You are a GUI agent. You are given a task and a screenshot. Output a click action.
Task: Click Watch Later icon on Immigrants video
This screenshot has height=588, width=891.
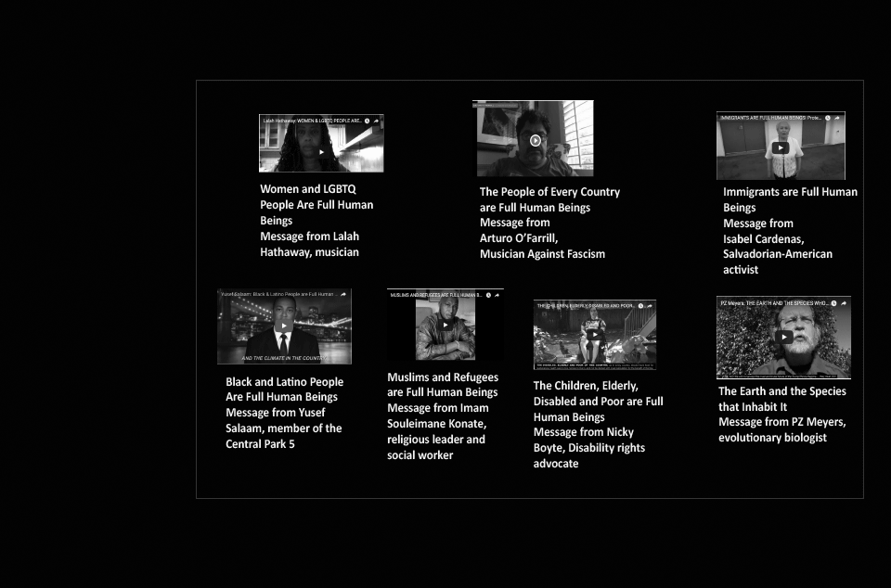pos(827,118)
